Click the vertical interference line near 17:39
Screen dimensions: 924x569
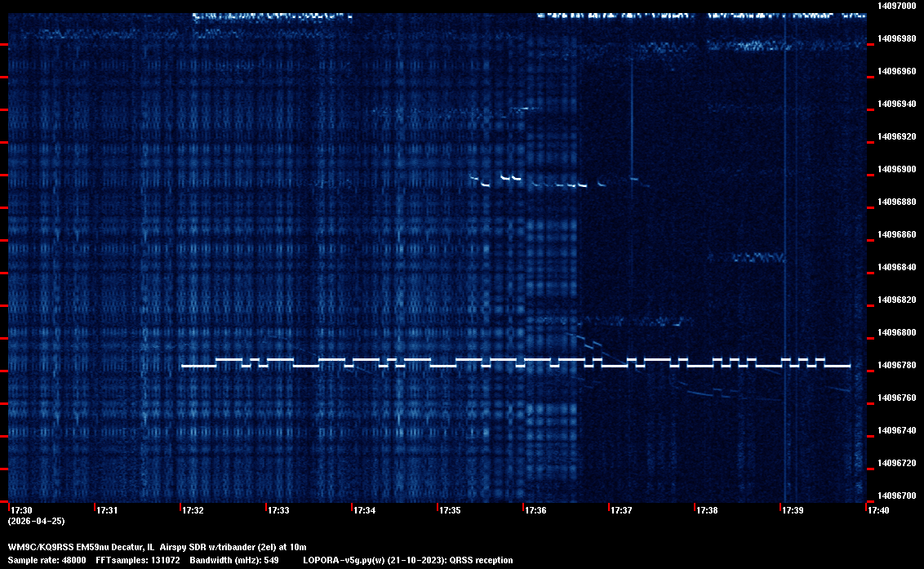tap(785, 245)
